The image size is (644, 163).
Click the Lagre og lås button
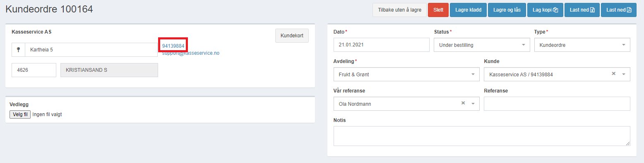(x=507, y=10)
